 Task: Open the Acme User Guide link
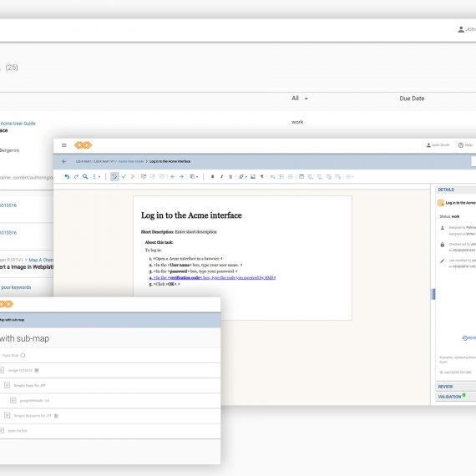[18, 124]
